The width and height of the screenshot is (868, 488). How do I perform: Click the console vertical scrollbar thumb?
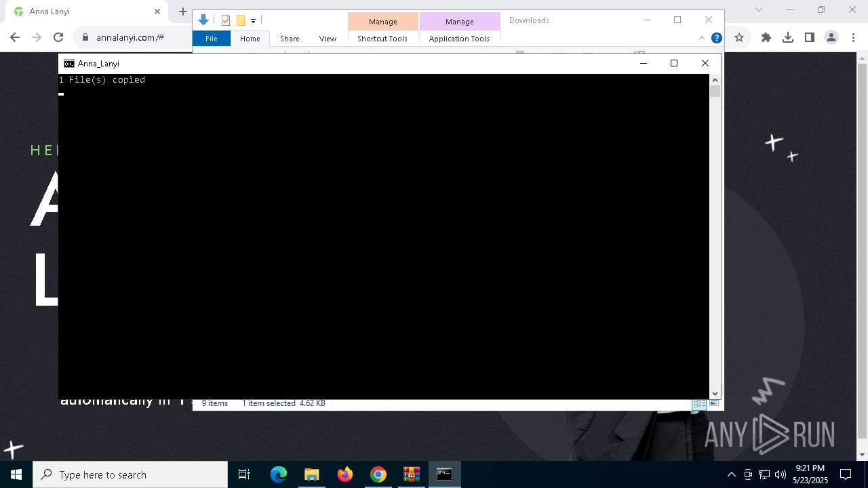pyautogui.click(x=715, y=91)
